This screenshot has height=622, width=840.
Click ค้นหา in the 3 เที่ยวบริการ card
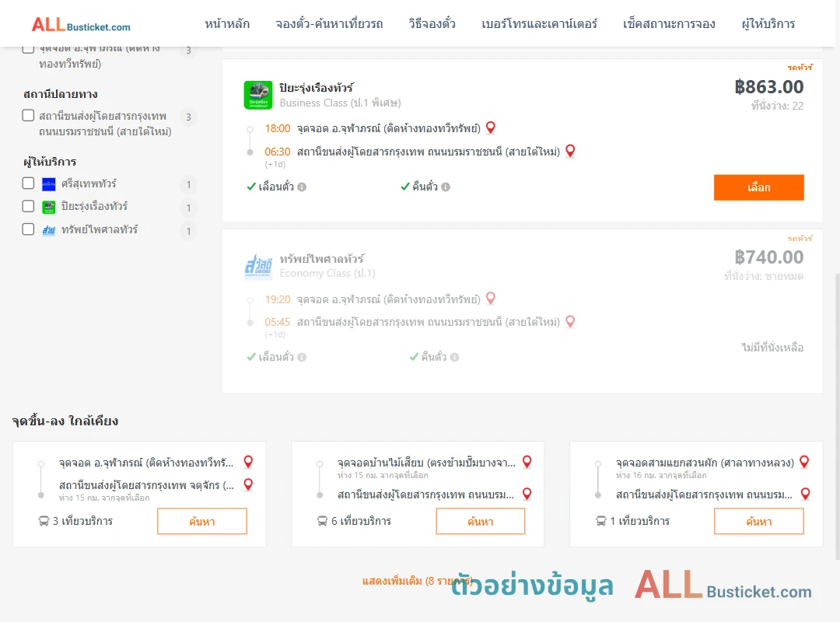pyautogui.click(x=202, y=521)
